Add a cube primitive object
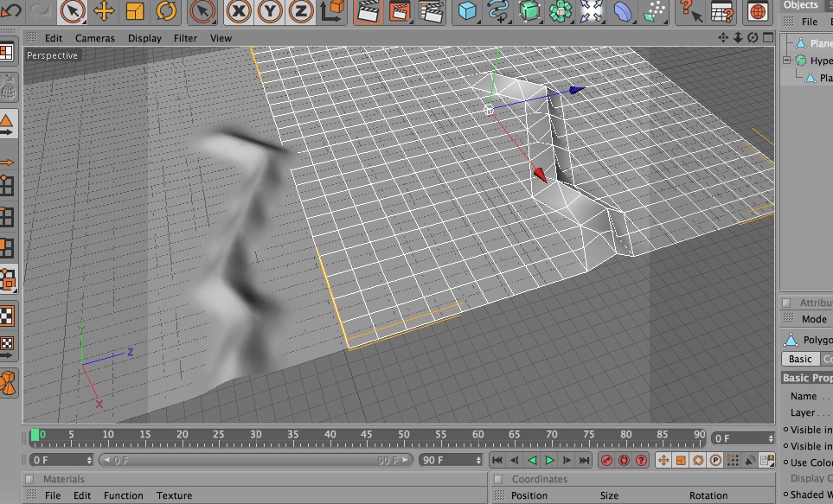The width and height of the screenshot is (833, 504). 467,11
